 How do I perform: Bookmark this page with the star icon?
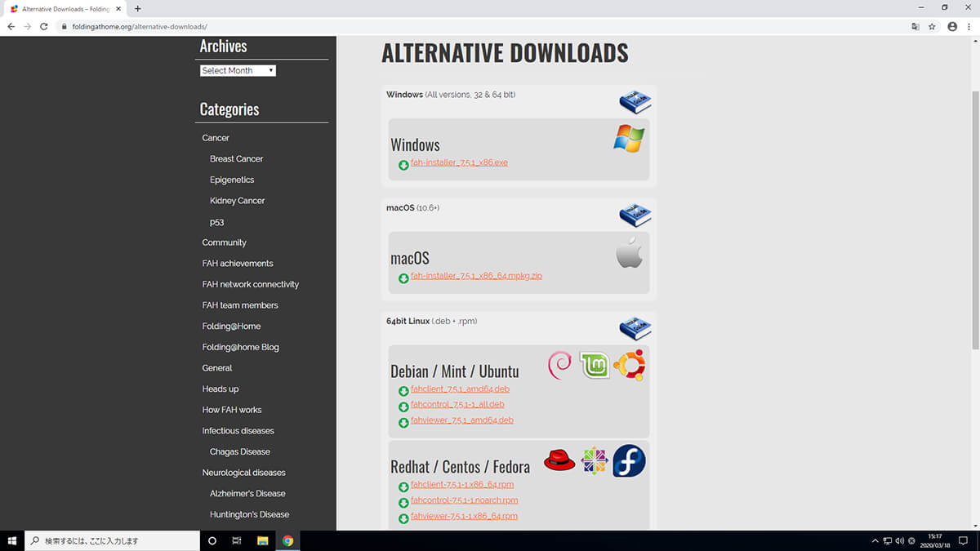tap(932, 26)
